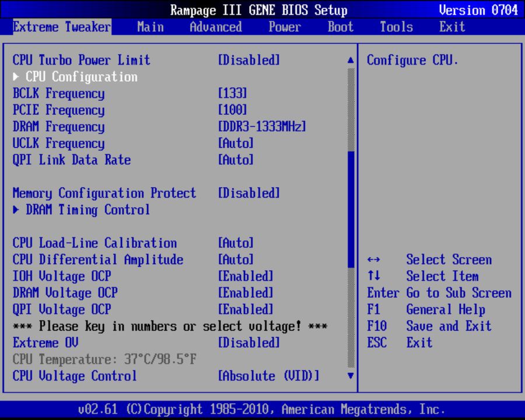The width and height of the screenshot is (525, 420).
Task: Select the PCIE Frequency label
Action: (x=58, y=110)
